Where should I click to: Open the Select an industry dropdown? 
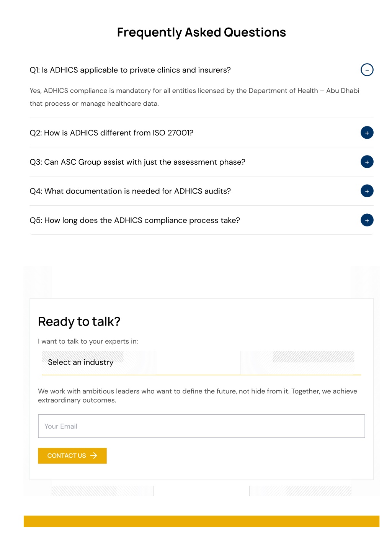[201, 362]
